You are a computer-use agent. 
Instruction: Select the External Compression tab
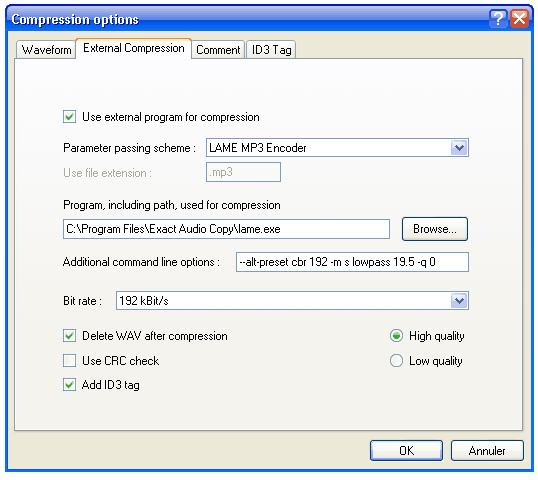click(133, 48)
